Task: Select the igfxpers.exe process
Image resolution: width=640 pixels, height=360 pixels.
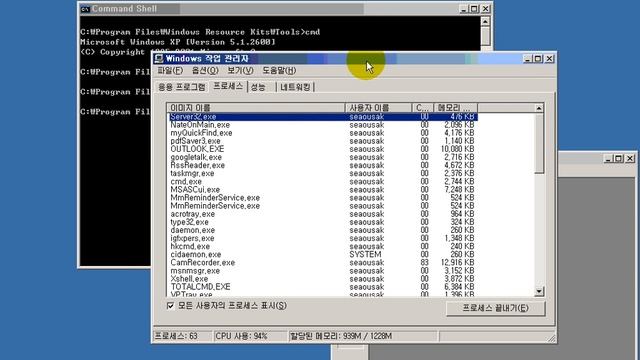Action: (x=192, y=238)
